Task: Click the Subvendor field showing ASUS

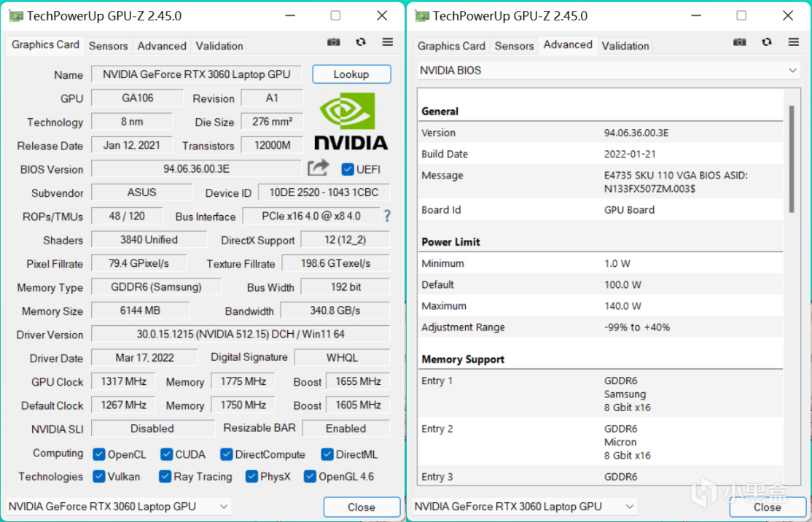Action: [142, 192]
